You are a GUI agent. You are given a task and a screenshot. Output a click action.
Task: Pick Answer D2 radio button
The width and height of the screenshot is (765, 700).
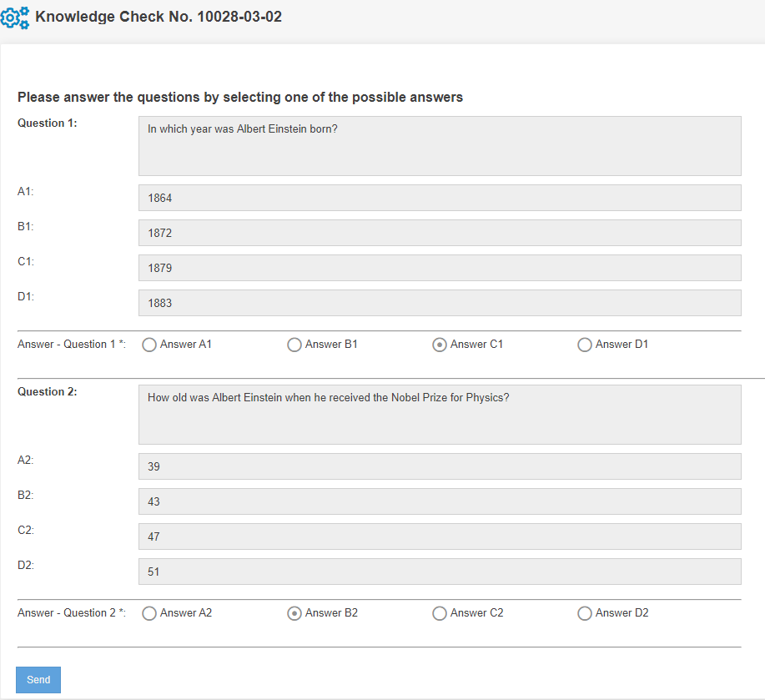585,613
